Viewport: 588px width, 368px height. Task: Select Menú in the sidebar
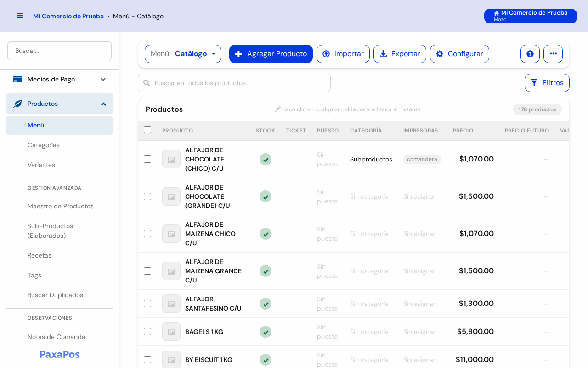click(x=59, y=125)
